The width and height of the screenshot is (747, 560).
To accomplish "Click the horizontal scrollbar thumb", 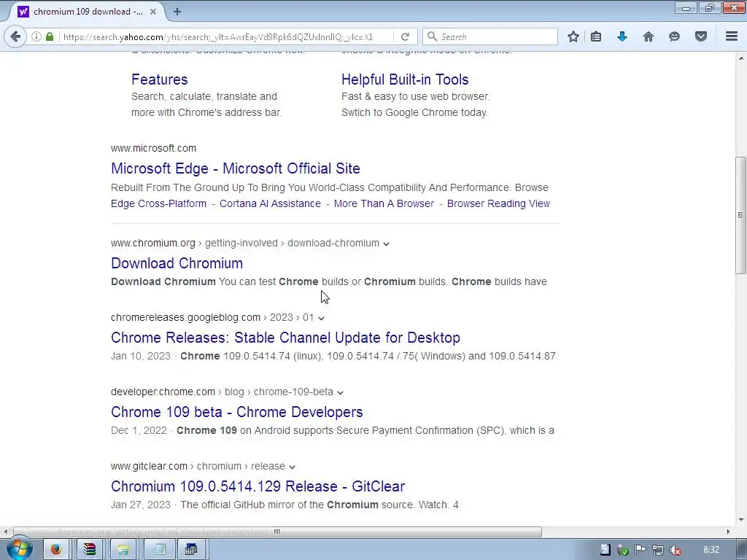I will tap(276, 532).
